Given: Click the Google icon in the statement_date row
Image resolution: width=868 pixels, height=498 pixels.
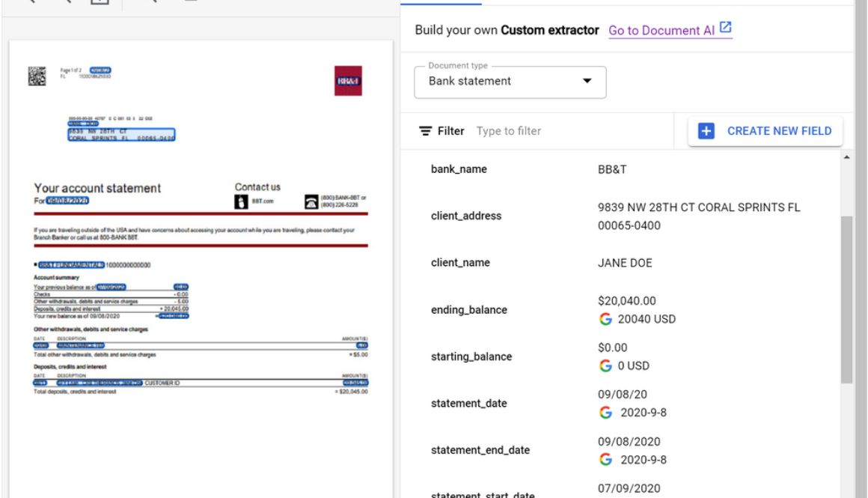Looking at the screenshot, I should [605, 413].
